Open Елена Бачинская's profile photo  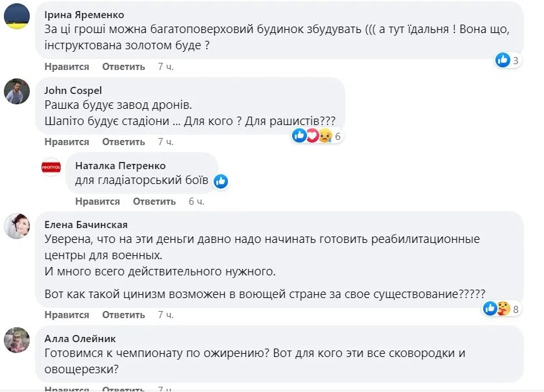pyautogui.click(x=17, y=226)
